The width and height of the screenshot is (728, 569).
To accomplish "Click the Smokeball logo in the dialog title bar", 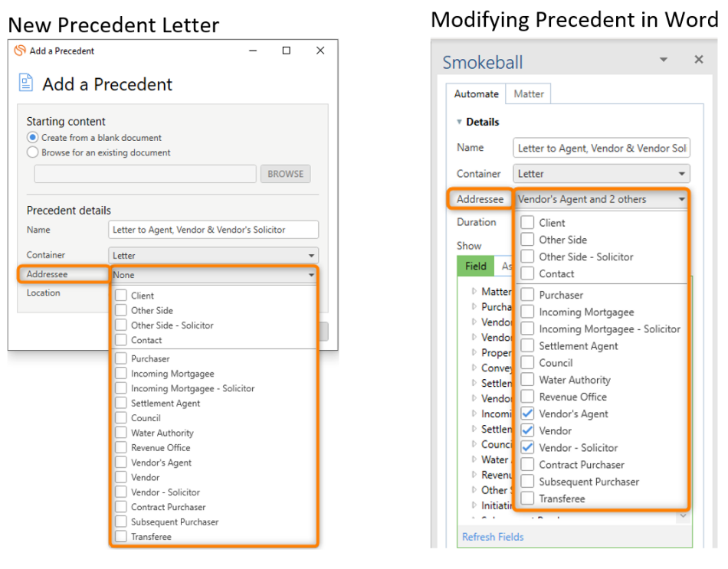I will [20, 51].
